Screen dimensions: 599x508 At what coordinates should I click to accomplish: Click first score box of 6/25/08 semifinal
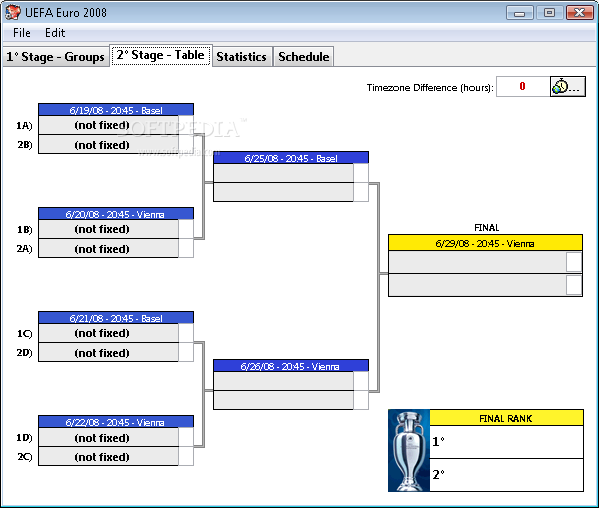click(361, 173)
